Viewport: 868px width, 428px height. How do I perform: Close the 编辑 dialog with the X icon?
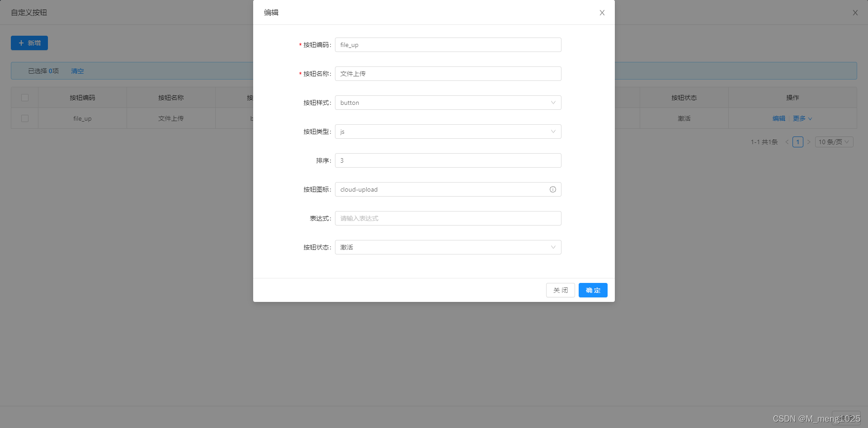pos(602,13)
